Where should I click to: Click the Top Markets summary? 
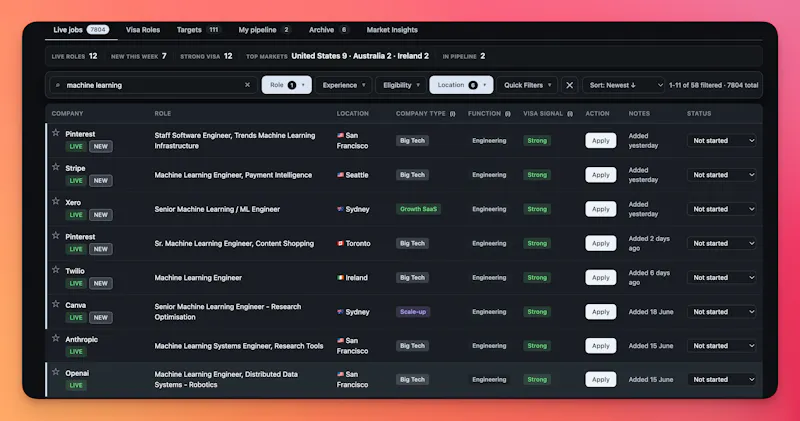coord(337,56)
